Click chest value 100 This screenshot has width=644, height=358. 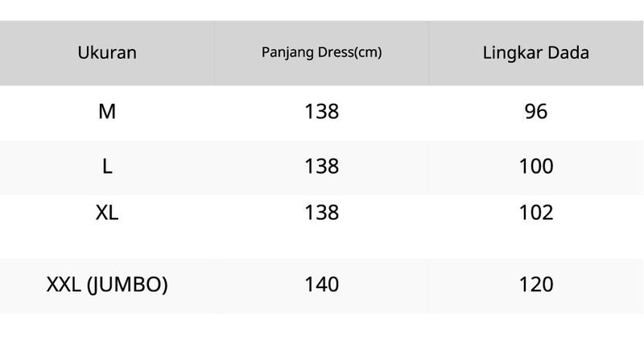[x=536, y=167]
